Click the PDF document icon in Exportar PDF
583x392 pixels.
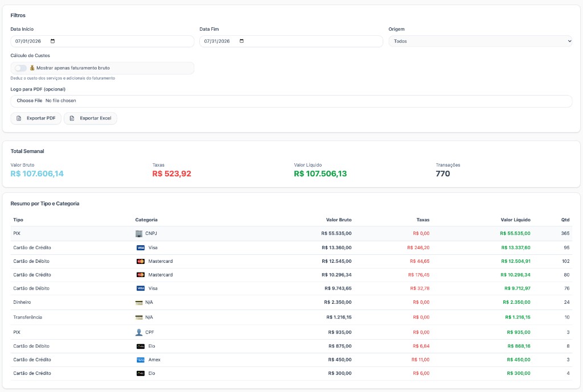click(x=19, y=118)
